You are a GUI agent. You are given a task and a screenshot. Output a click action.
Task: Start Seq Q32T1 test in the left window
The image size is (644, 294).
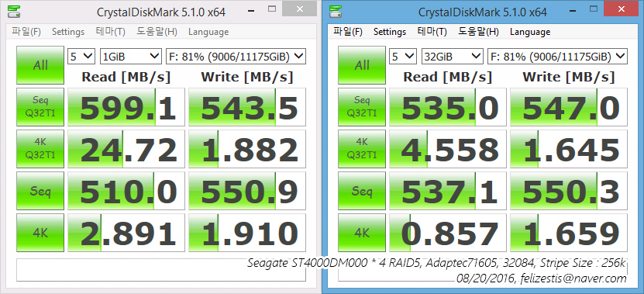[x=40, y=107]
